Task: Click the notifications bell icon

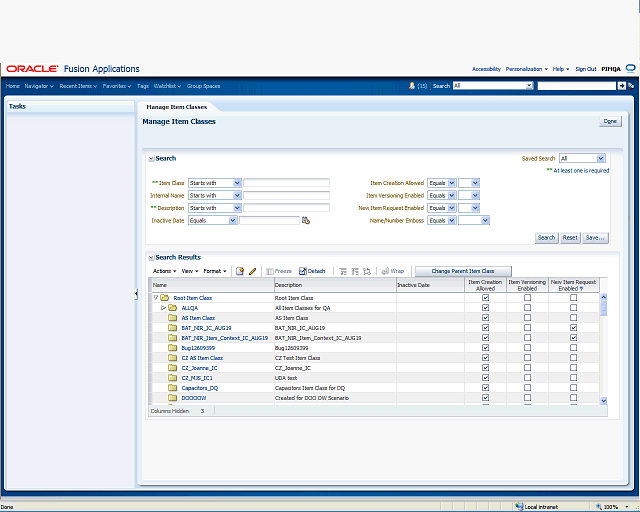Action: tap(412, 86)
